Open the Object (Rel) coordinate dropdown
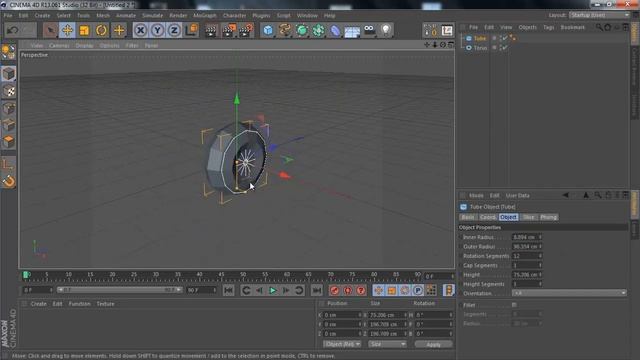 pos(342,344)
